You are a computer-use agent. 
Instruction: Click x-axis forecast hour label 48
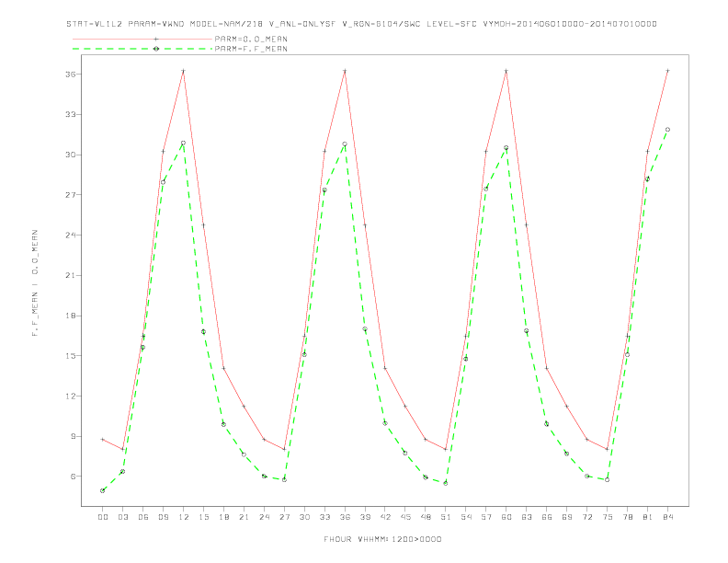426,517
